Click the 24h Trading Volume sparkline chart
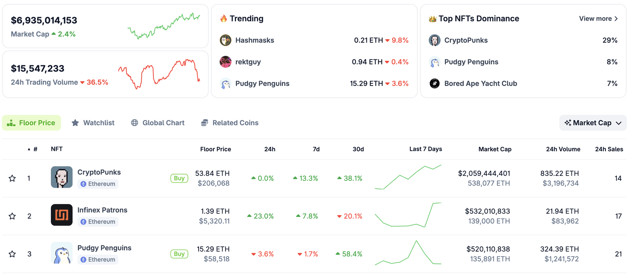This screenshot has height=276, width=644. click(159, 74)
